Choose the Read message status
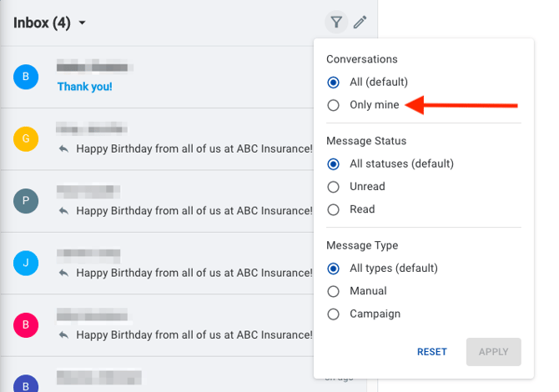The height and width of the screenshot is (392, 559). click(x=334, y=209)
